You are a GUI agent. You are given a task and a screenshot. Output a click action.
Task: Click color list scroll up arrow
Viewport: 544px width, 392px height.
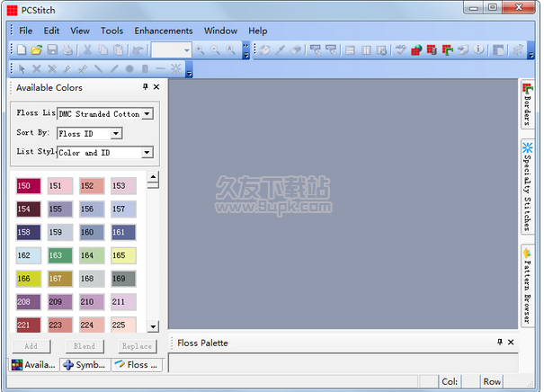(x=153, y=176)
